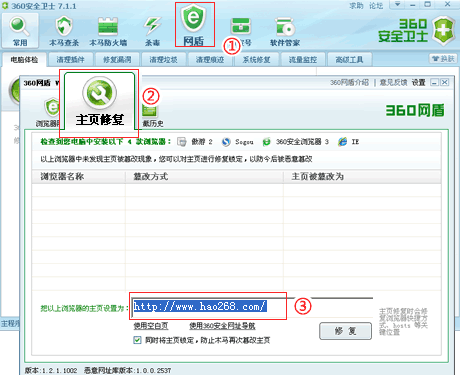
Task: Toggle the lock homepage checkbox
Action: (137, 340)
